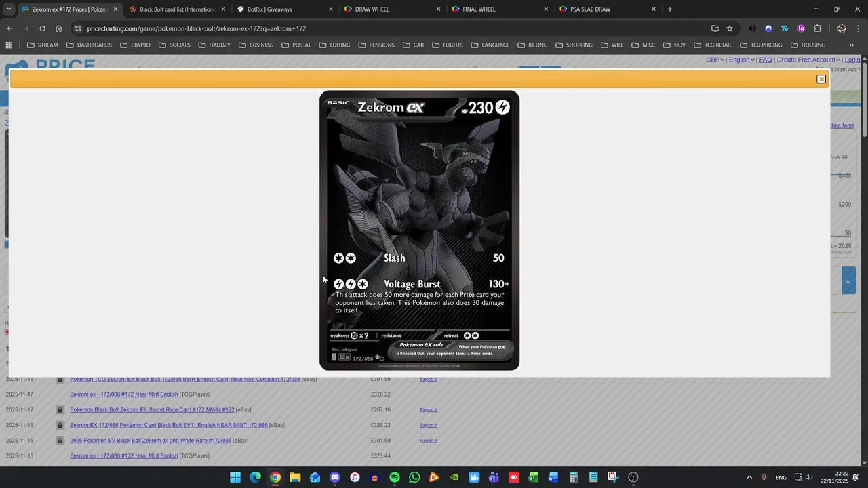
Task: Open the taskbar volume control
Action: pos(808,477)
